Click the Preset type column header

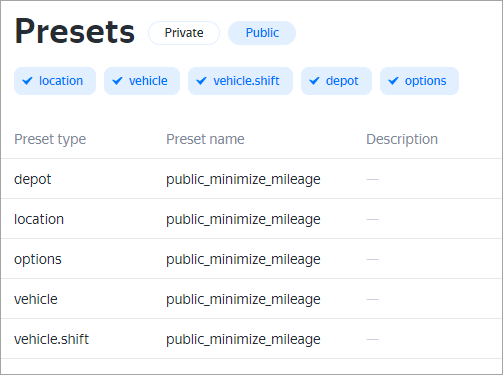point(50,139)
